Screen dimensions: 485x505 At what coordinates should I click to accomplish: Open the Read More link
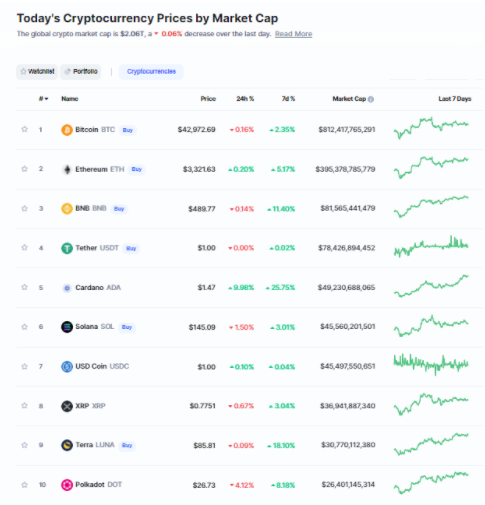click(x=293, y=34)
